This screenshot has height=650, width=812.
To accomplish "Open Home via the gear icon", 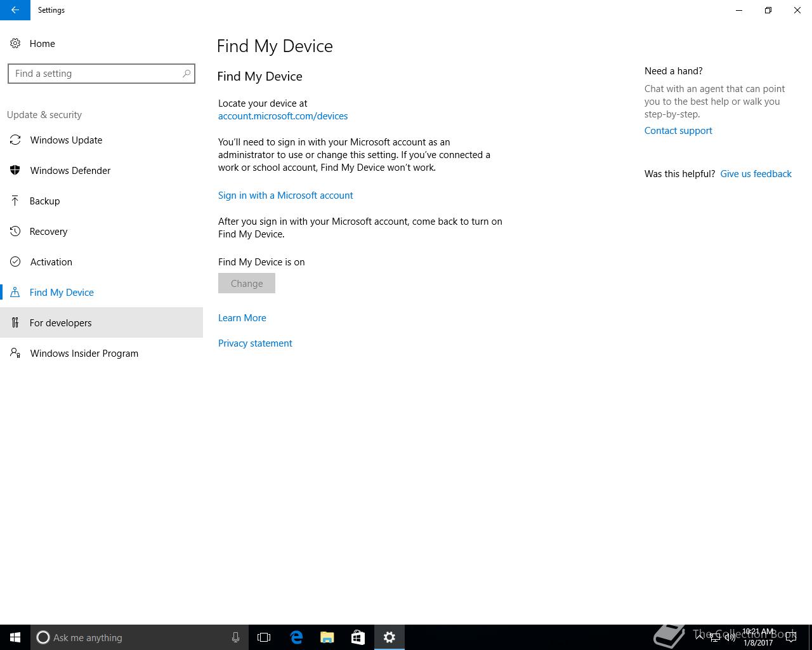I will click(15, 43).
